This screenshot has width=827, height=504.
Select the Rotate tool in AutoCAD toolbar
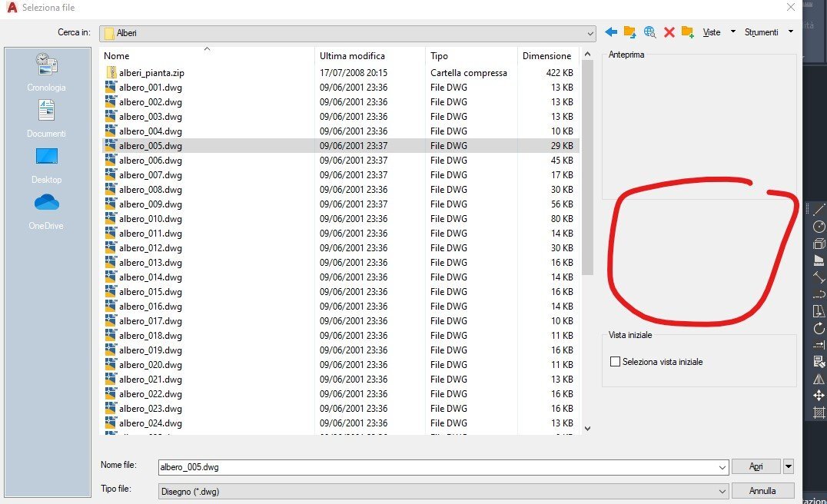pos(819,328)
